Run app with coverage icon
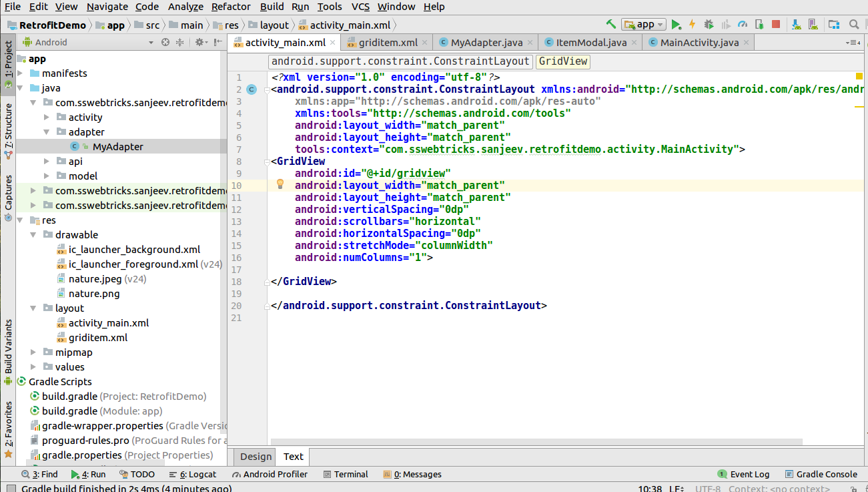The image size is (868, 492). [725, 24]
